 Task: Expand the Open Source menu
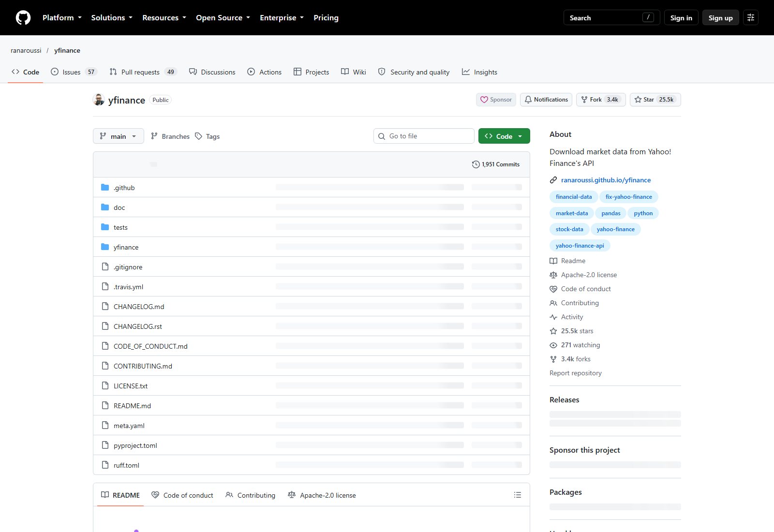(223, 18)
